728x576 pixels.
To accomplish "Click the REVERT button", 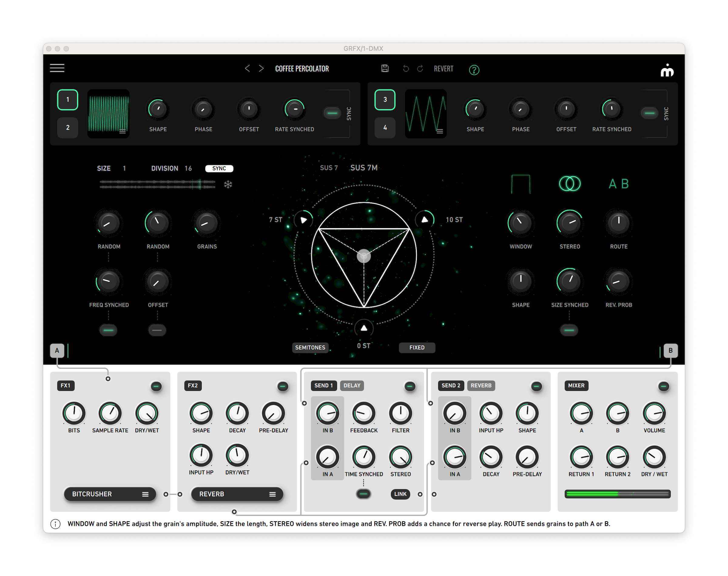I will click(x=443, y=69).
